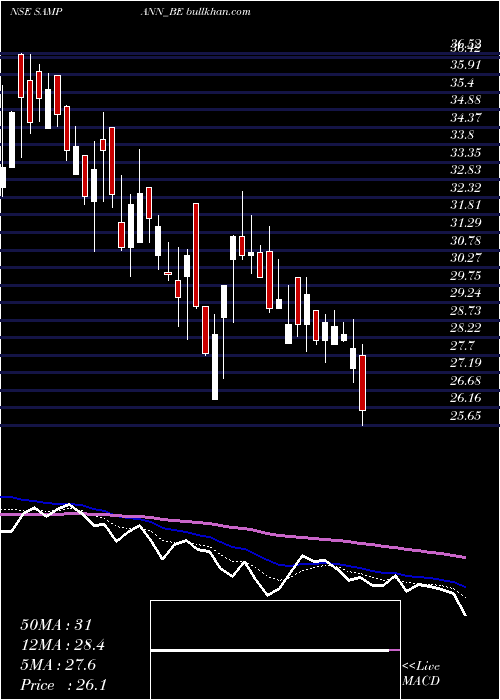Select the 34.37 price level label
This screenshot has width=500, height=700.
466,117
